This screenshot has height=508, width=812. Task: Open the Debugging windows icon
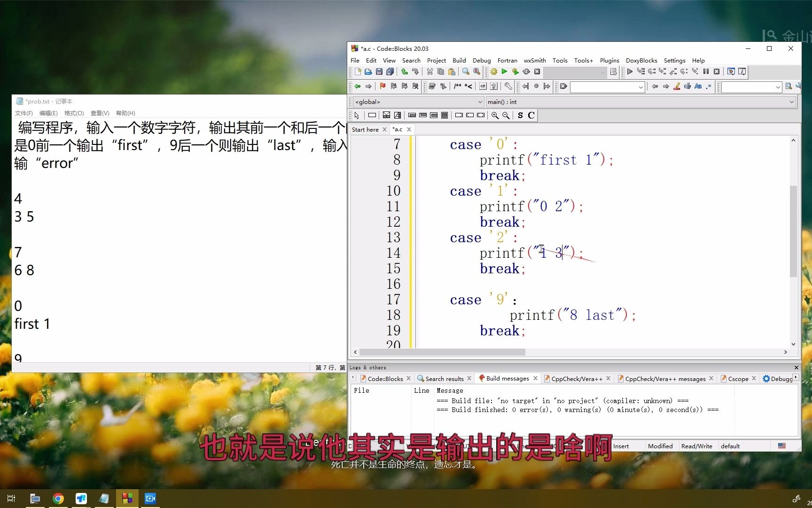coord(731,72)
